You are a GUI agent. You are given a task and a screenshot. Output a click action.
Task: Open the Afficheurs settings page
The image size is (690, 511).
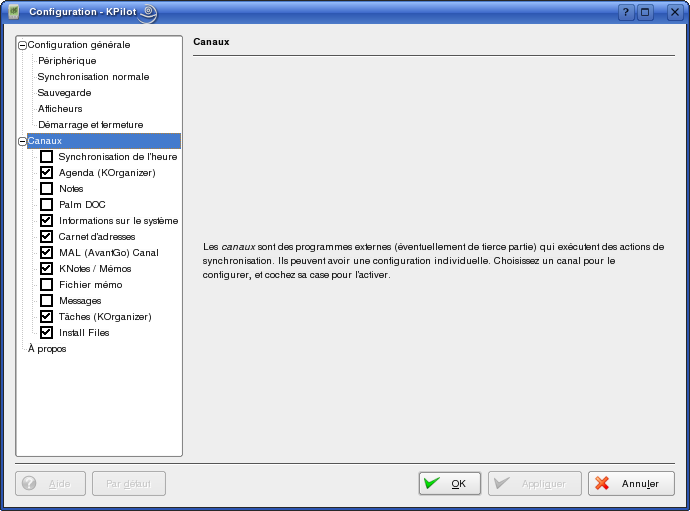click(60, 109)
